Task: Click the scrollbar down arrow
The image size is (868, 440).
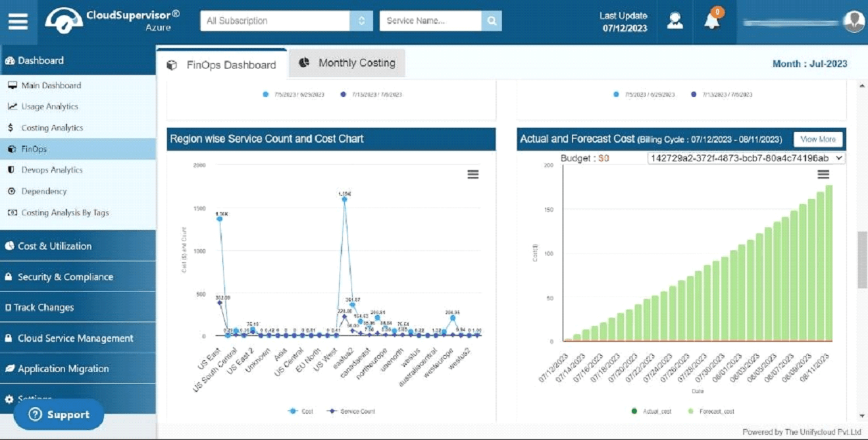Action: click(x=862, y=416)
